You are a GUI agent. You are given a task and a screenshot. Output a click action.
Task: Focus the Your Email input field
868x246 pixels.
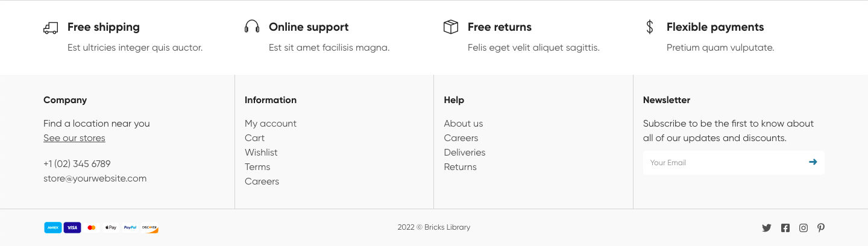[x=723, y=163]
